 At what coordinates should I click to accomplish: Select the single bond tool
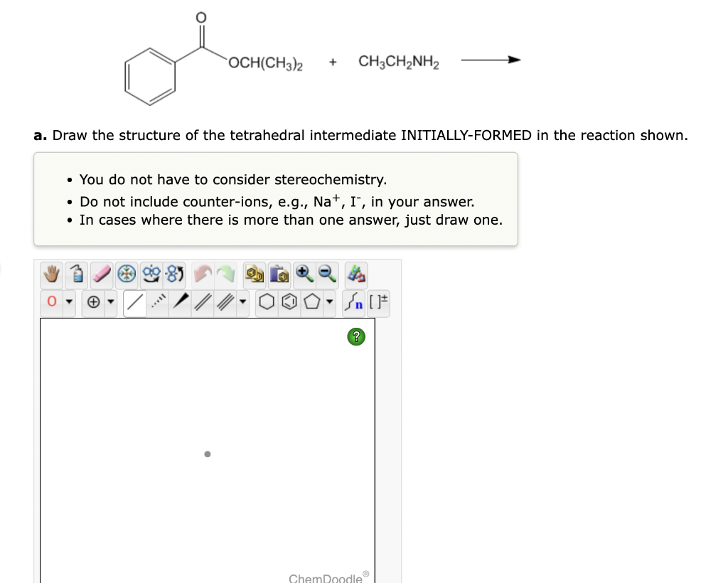coord(134,301)
